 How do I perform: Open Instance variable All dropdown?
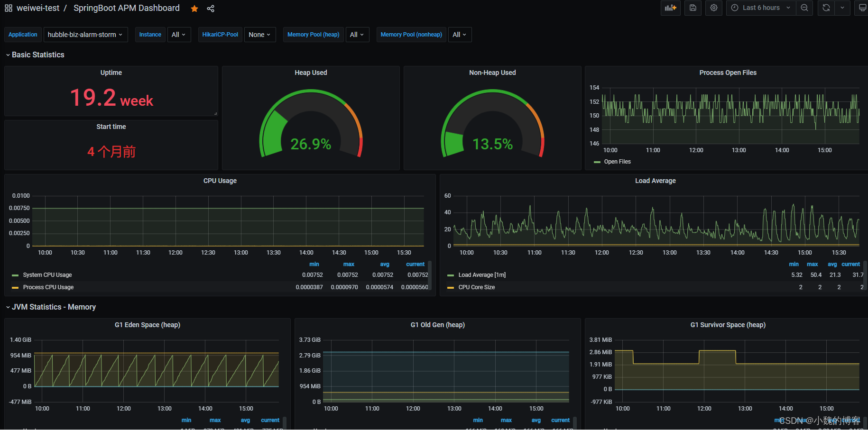[179, 35]
